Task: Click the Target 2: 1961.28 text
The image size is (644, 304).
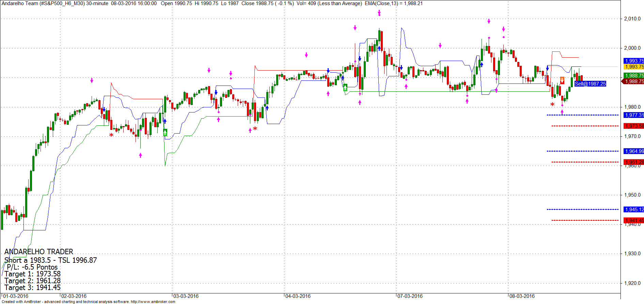Action: 32,281
